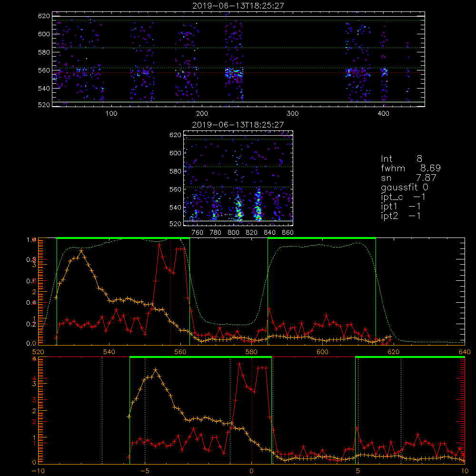Click y-axis label 580 on top spectrogram
This screenshot has height=476, width=476.
click(x=44, y=52)
